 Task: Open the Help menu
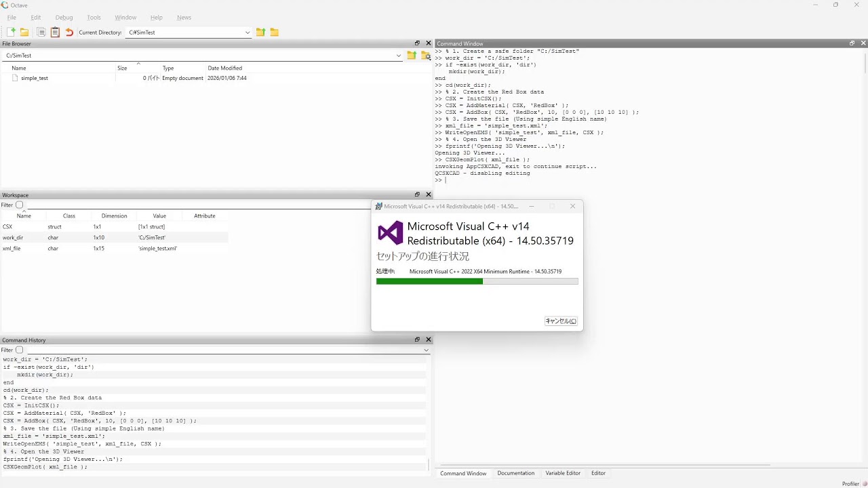click(x=157, y=18)
